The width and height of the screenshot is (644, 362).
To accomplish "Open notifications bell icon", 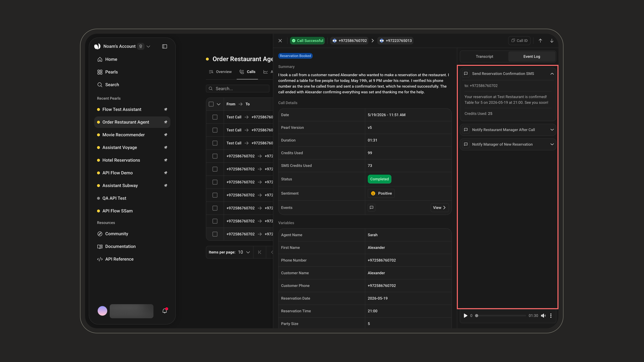I will (165, 311).
